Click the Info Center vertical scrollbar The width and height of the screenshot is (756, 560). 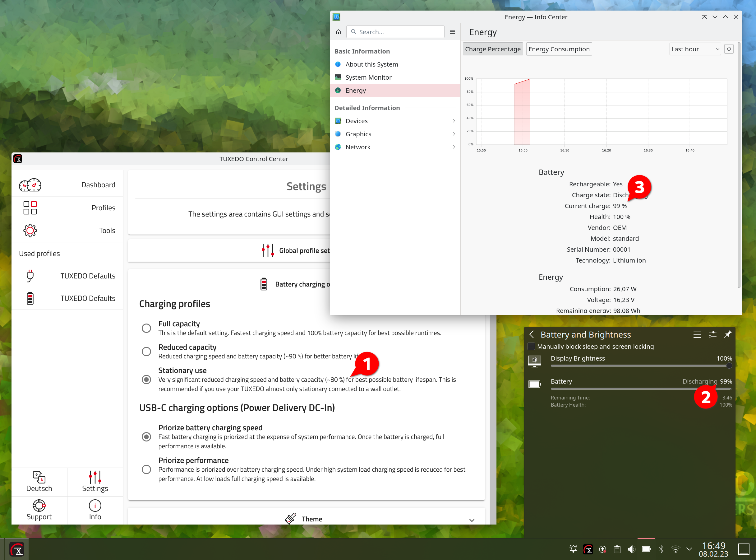[x=739, y=165]
